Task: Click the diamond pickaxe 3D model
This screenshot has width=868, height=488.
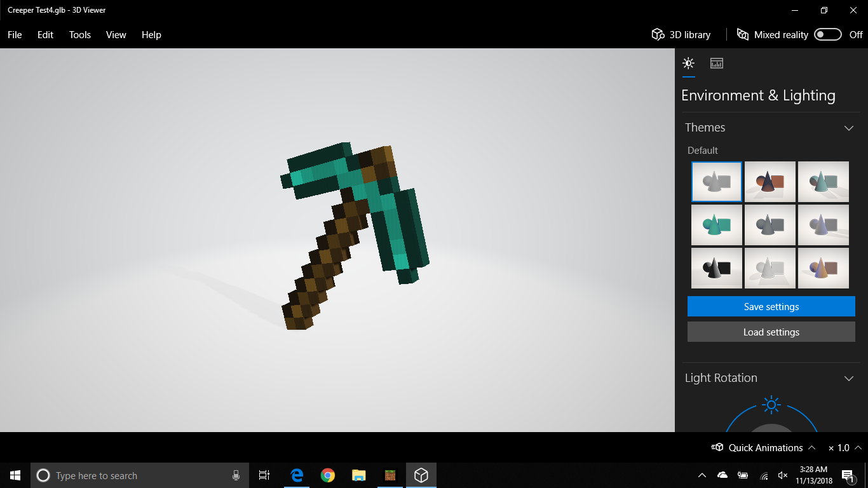Action: click(x=353, y=235)
